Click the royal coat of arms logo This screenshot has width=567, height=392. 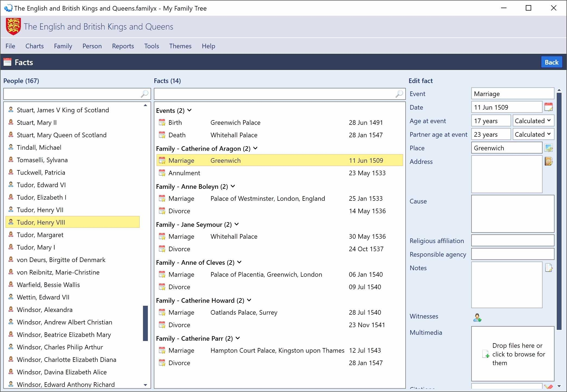(x=13, y=27)
